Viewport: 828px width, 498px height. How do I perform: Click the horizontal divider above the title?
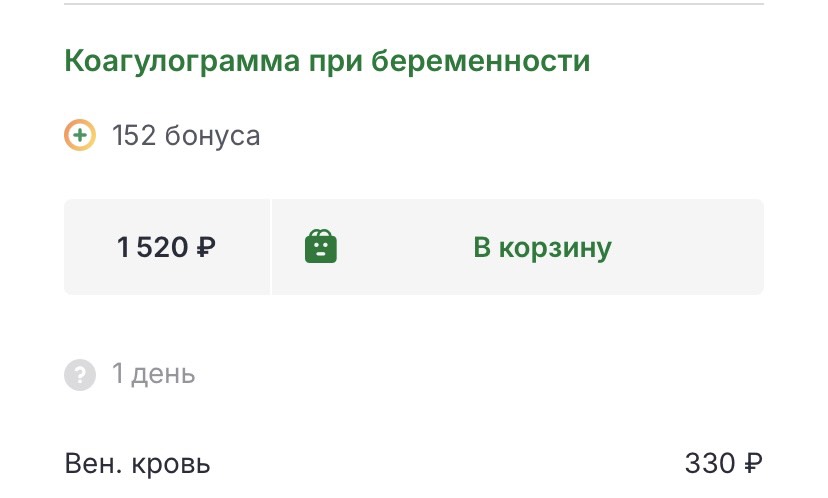pos(414,5)
